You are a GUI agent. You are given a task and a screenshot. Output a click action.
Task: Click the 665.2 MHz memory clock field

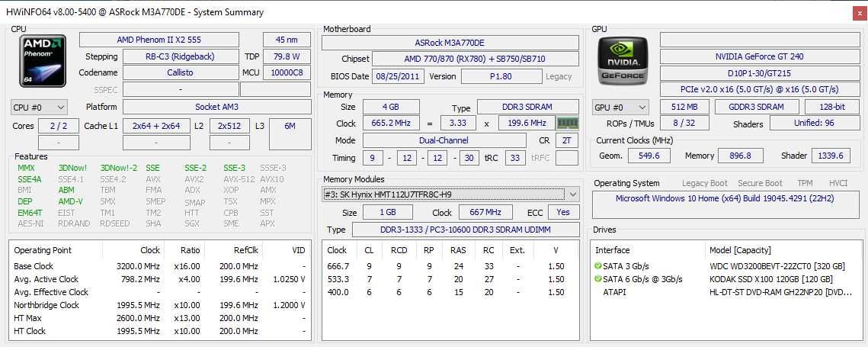391,123
